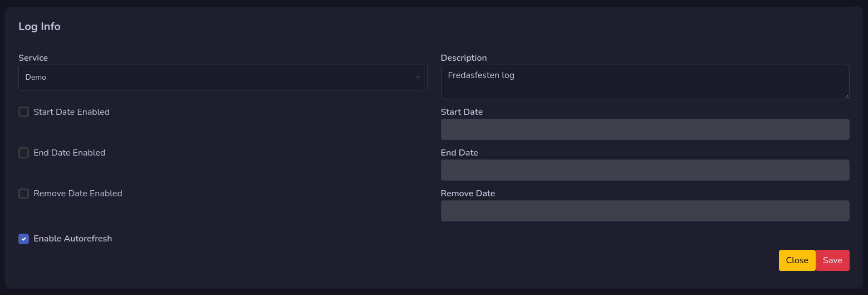Click the Start Date label above its field
Image resolution: width=868 pixels, height=295 pixels.
tap(462, 112)
